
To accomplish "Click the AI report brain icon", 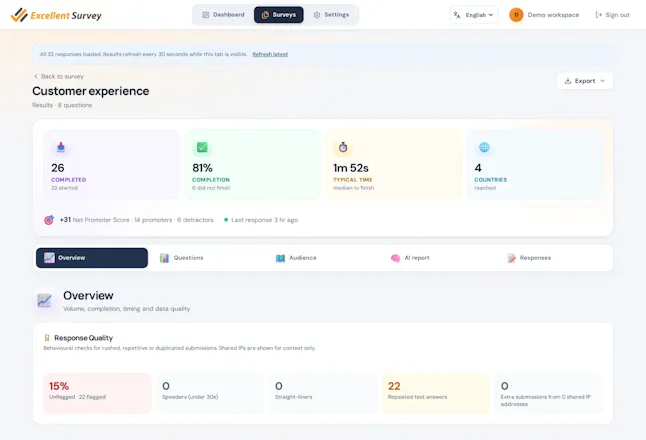I will [396, 258].
